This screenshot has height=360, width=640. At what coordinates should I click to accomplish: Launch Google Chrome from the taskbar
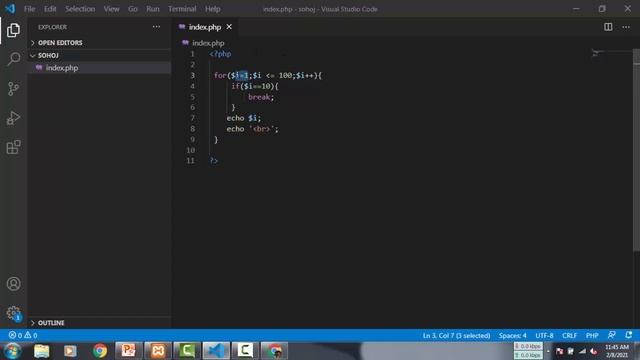click(x=100, y=351)
